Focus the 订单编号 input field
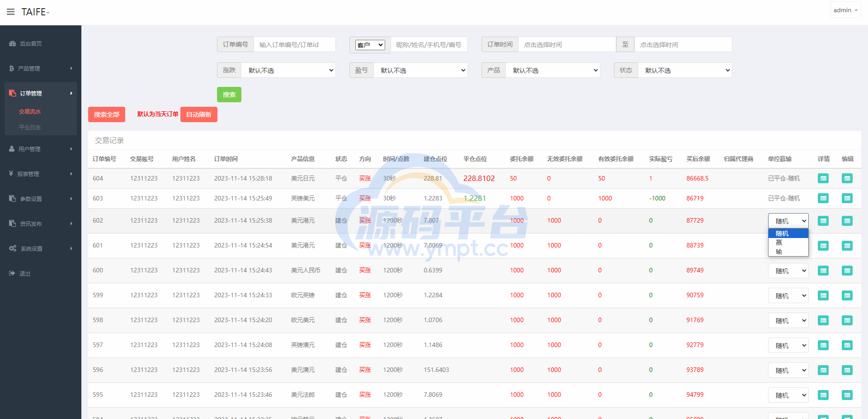Screen dimensions: 868x419 tap(294, 44)
